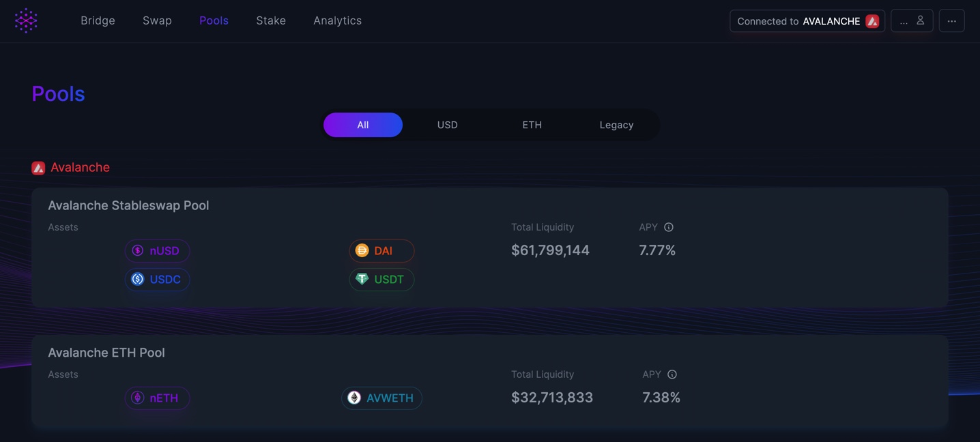This screenshot has width=980, height=442.
Task: Open the wallet account profile icon
Action: click(920, 20)
